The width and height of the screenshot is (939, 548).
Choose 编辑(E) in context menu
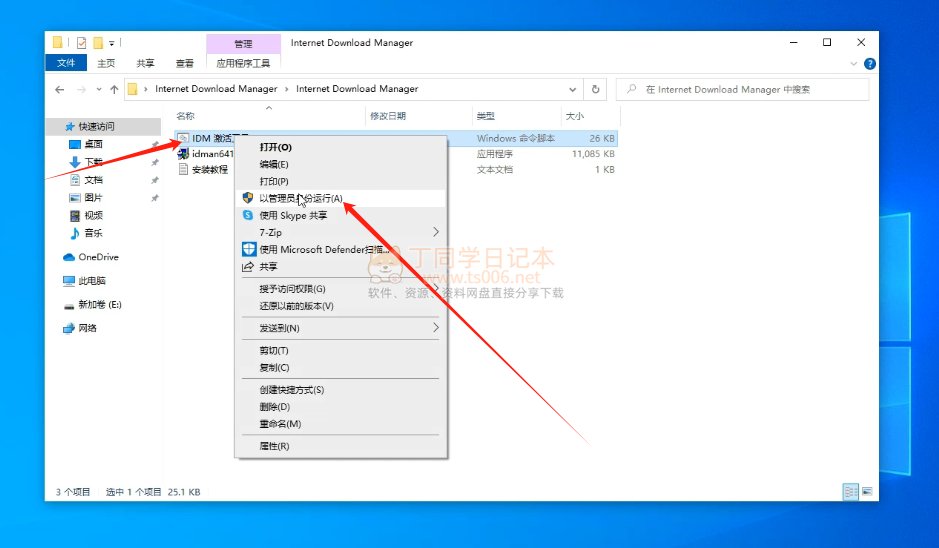coord(341,164)
